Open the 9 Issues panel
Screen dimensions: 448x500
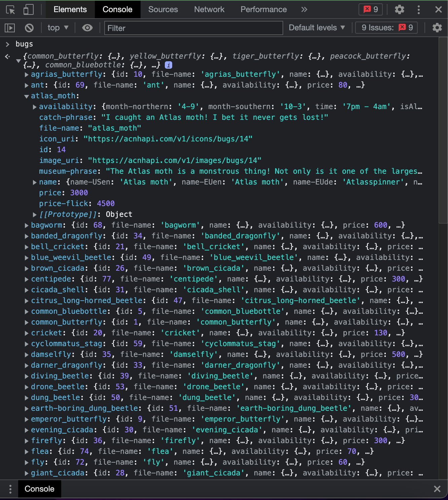pyautogui.click(x=386, y=28)
